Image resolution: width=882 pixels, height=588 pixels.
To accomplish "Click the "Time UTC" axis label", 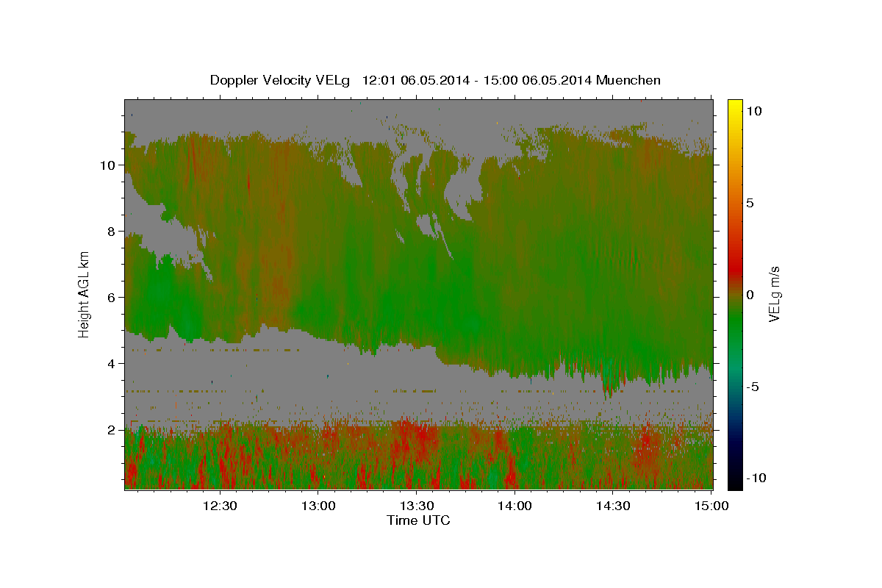I will click(418, 520).
